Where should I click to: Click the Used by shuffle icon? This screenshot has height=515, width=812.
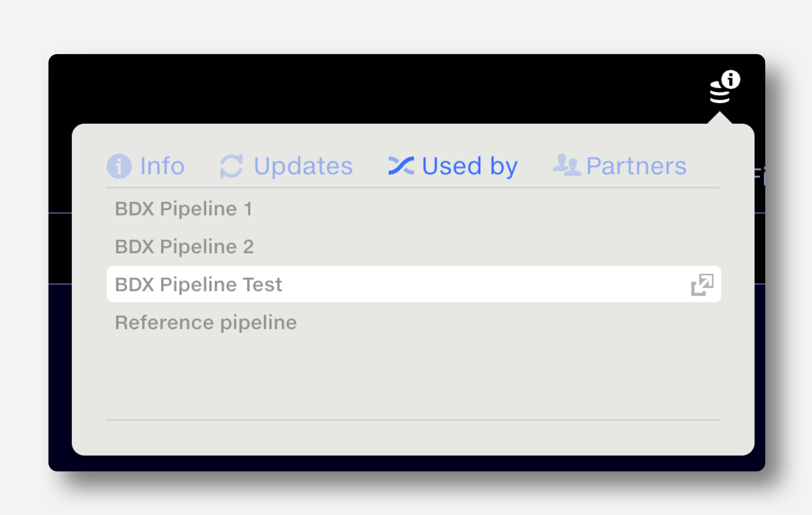tap(401, 165)
